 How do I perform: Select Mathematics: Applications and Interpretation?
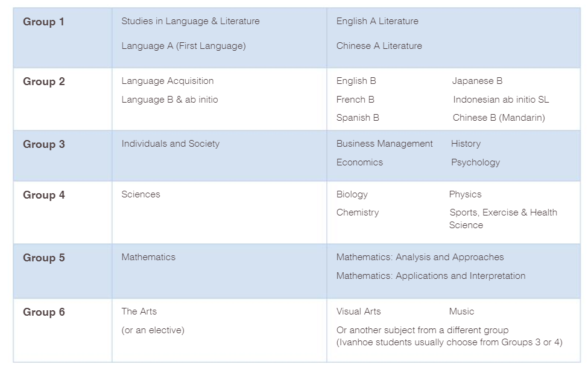pyautogui.click(x=431, y=276)
